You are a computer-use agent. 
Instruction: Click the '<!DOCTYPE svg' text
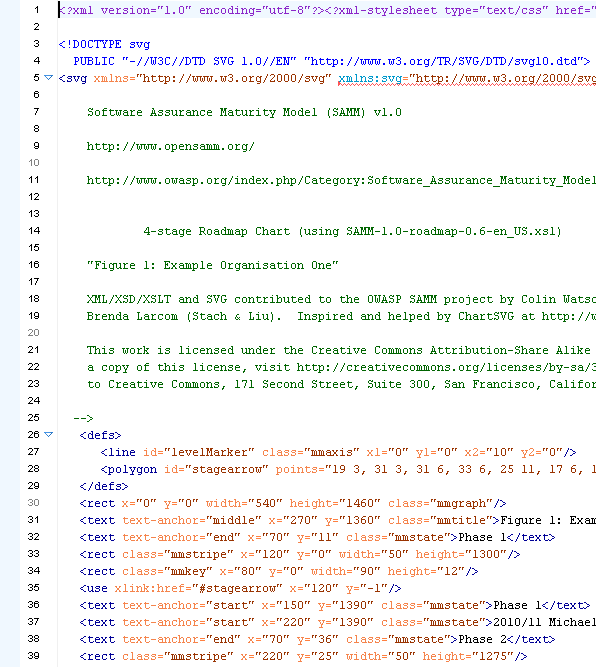click(104, 44)
